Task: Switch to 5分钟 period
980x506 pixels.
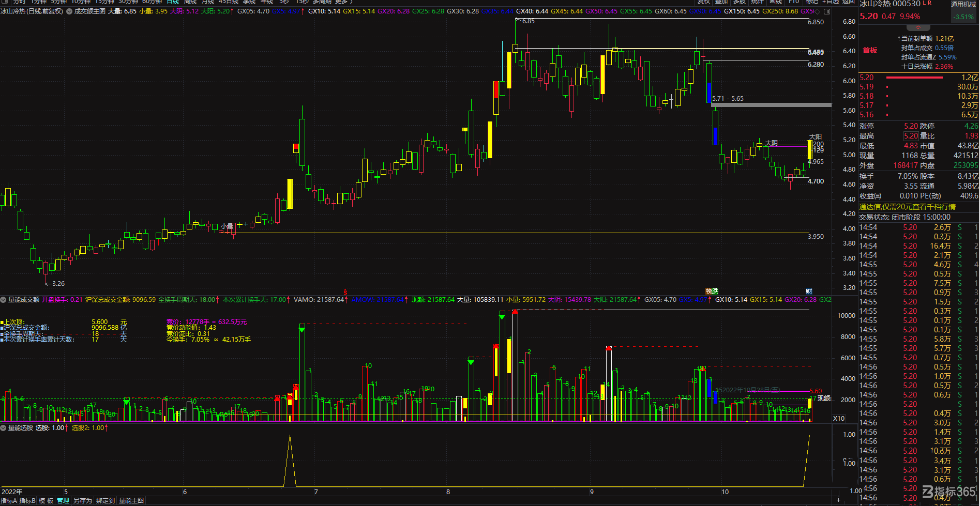Action: (59, 2)
